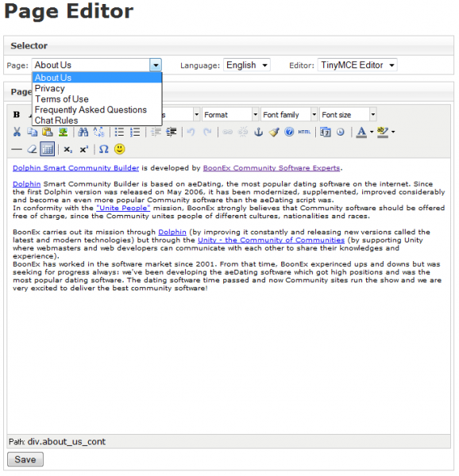
Task: Open the Language dropdown showing English
Action: (247, 65)
